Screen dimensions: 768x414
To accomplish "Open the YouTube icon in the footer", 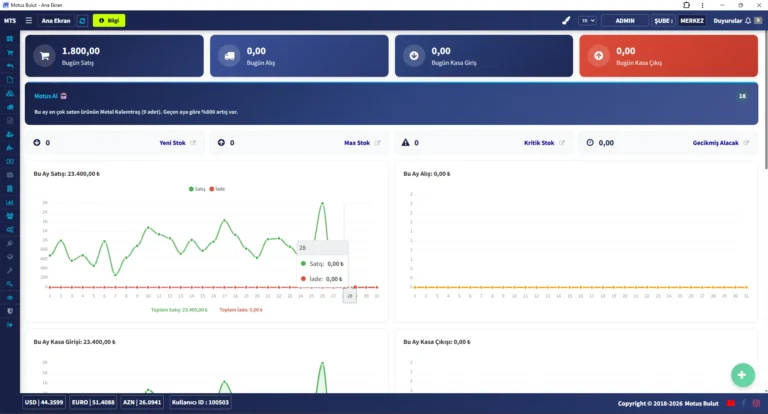I will pos(731,403).
